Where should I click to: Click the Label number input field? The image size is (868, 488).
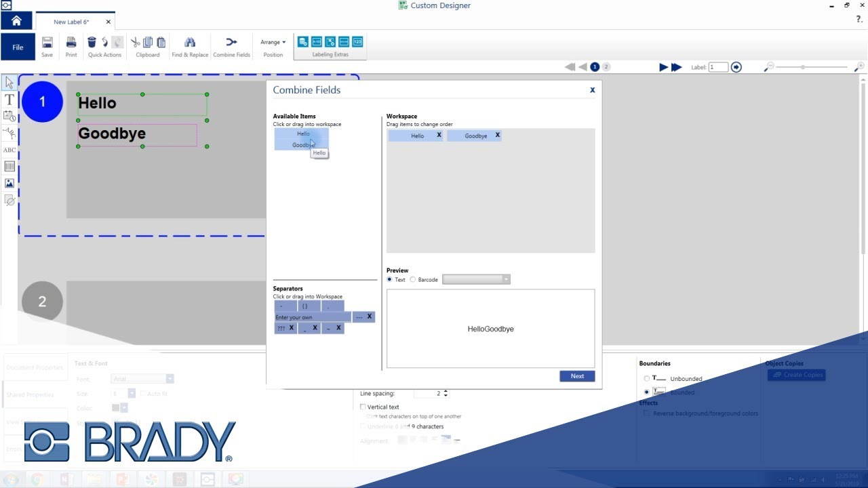point(718,67)
